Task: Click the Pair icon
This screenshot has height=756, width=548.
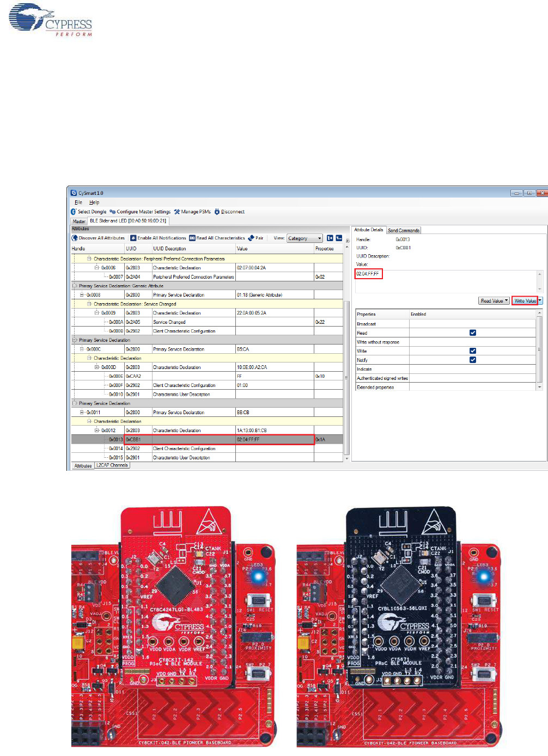Action: point(251,238)
